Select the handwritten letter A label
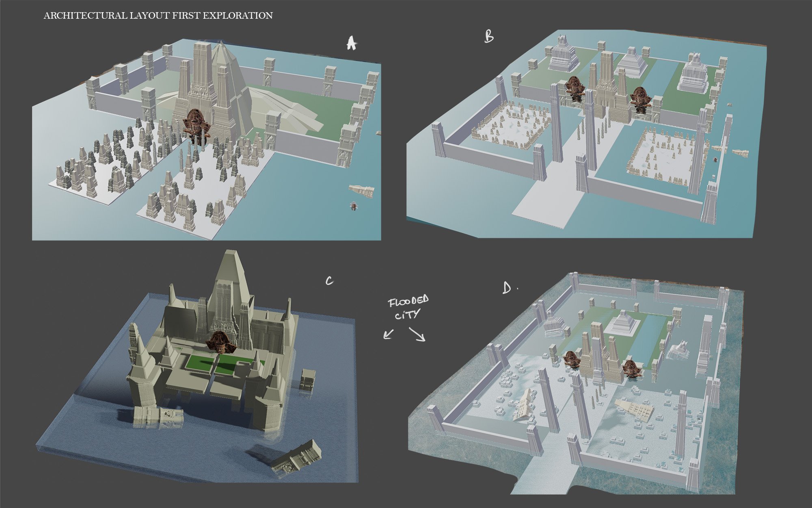Viewport: 812px width, 508px height. tap(352, 43)
